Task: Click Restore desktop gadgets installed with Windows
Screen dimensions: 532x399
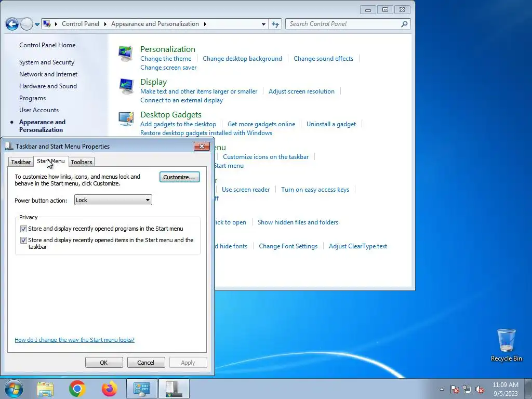Action: [x=206, y=132]
